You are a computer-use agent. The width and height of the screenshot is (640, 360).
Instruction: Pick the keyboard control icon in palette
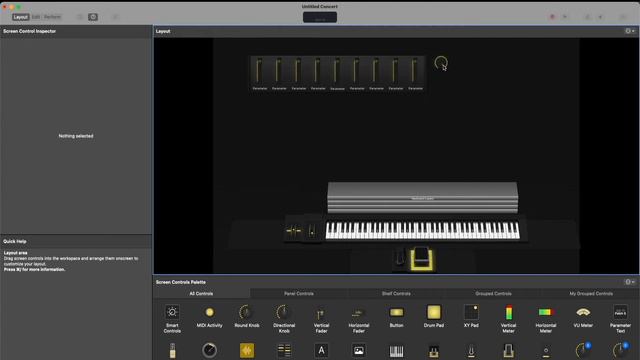(x=396, y=351)
